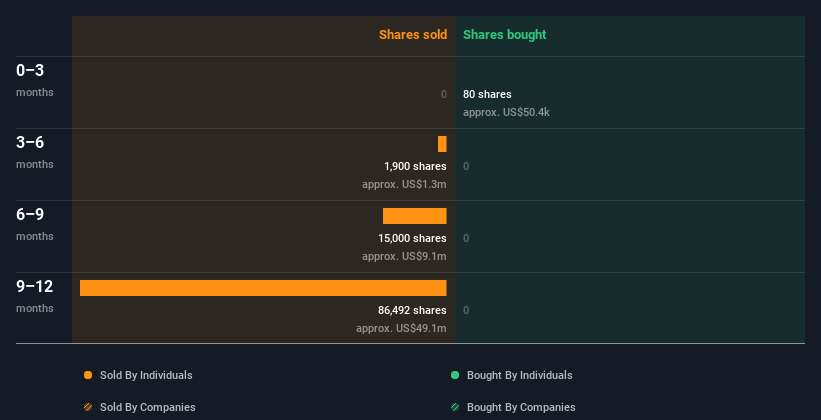The width and height of the screenshot is (821, 420).
Task: Toggle the Sold By Individuals legend label
Action: pos(146,375)
